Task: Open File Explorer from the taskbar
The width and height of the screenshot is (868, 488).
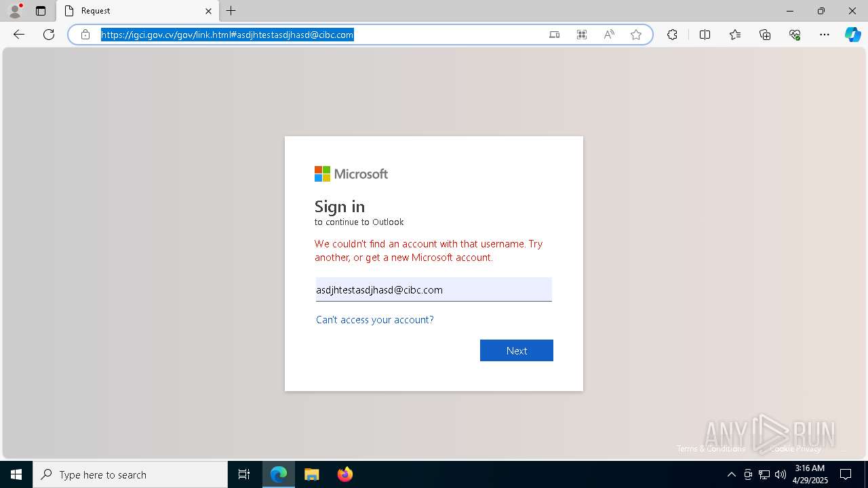Action: click(311, 474)
